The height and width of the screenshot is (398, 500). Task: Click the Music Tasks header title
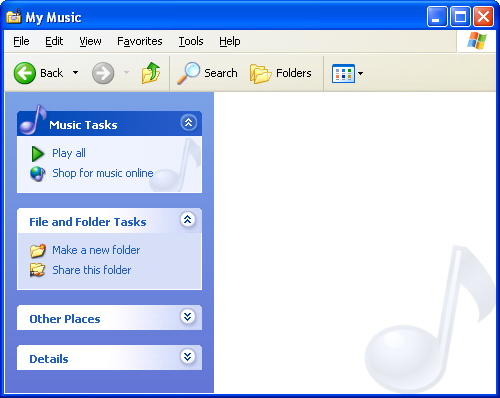pyautogui.click(x=83, y=125)
